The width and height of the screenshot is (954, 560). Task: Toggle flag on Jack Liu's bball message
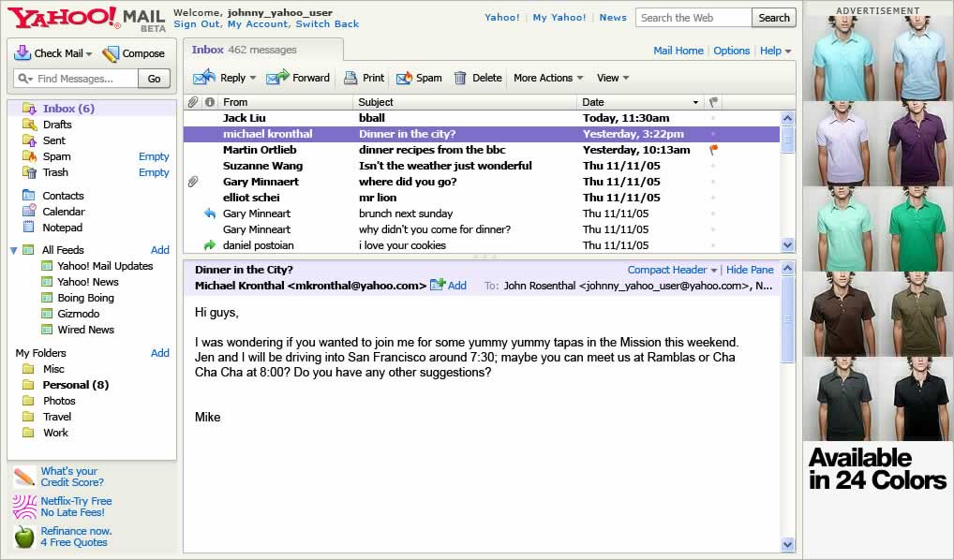(x=713, y=118)
